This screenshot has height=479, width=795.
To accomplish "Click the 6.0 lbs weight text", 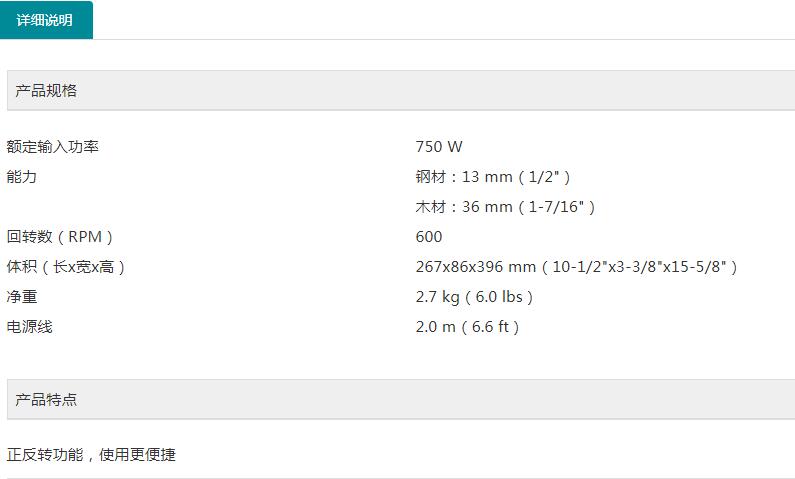I will [498, 297].
